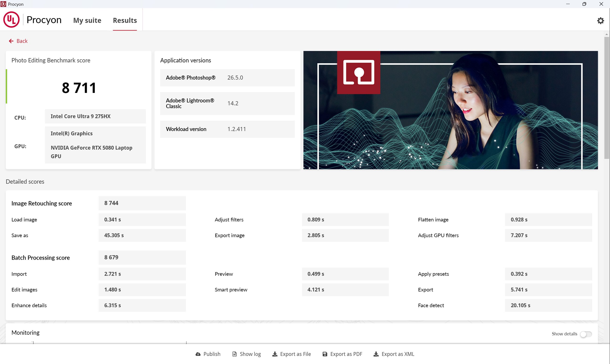Click the Photo Editing benchmark banner image
This screenshot has height=364, width=610.
450,110
